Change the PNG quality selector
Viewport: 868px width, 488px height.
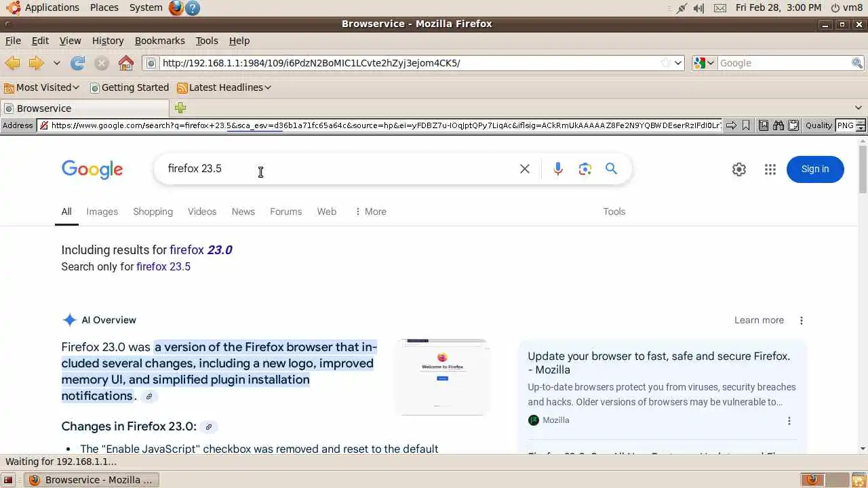click(850, 125)
